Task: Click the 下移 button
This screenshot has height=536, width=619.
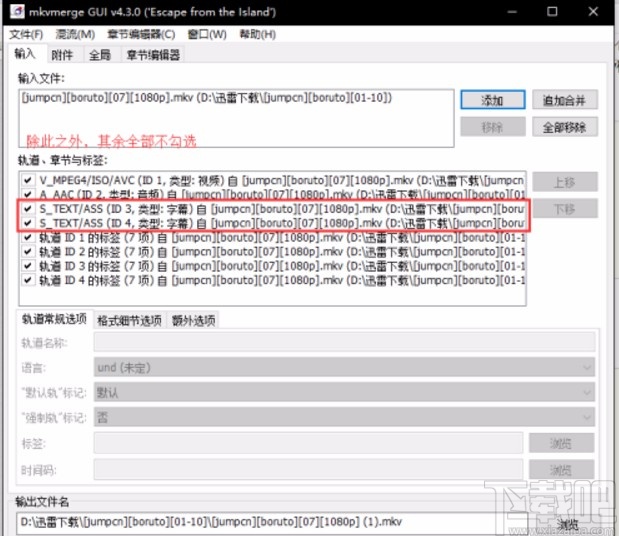Action: 565,208
